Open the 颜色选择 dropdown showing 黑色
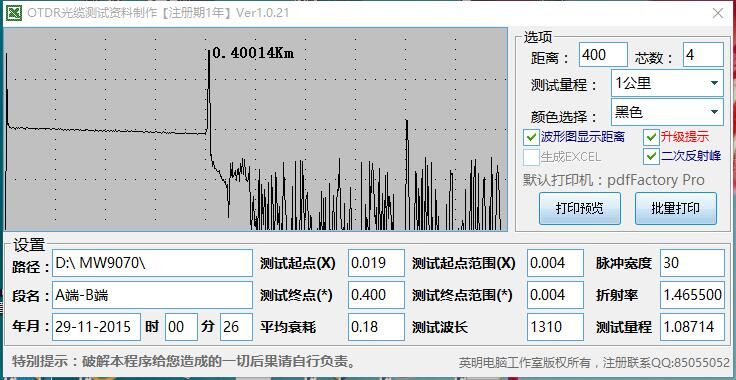The width and height of the screenshot is (736, 380). coord(667,112)
